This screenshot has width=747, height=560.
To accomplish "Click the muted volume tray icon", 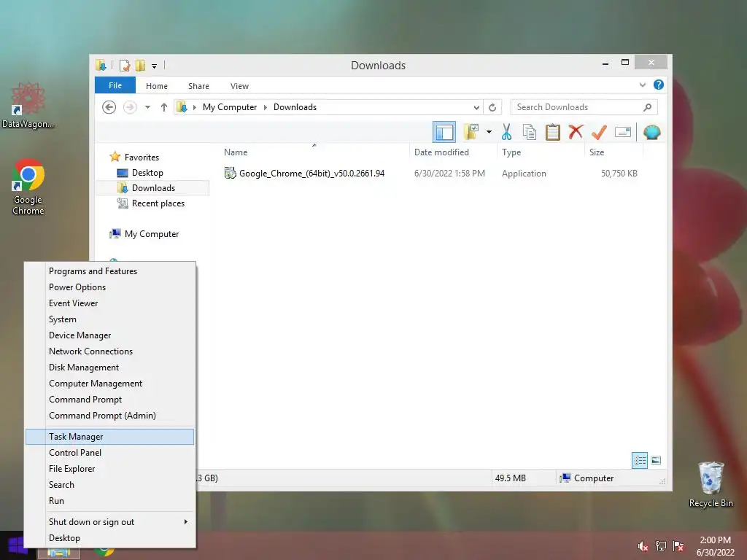I will point(643,546).
